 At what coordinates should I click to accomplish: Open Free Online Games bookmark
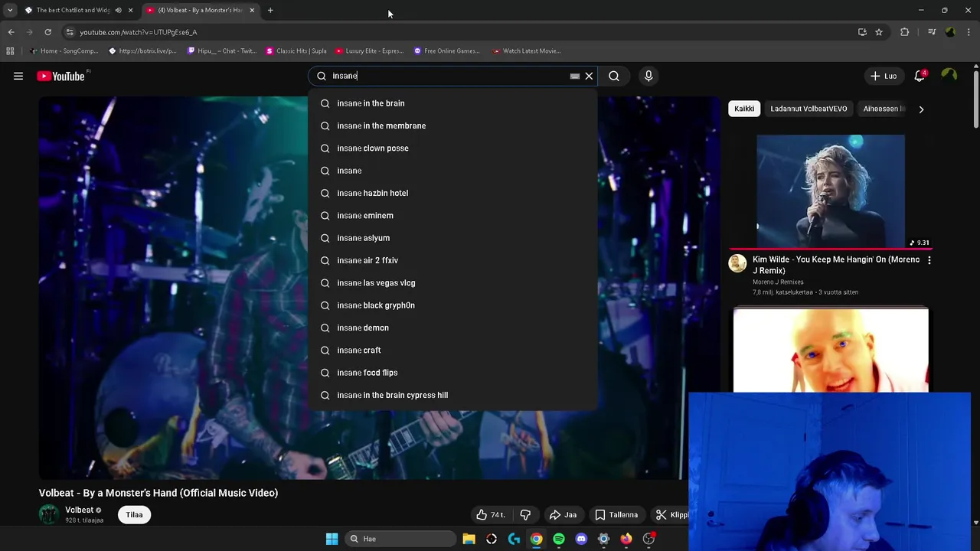pos(446,51)
